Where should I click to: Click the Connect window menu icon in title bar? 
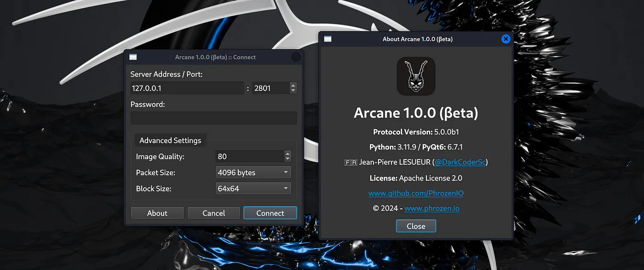point(133,57)
